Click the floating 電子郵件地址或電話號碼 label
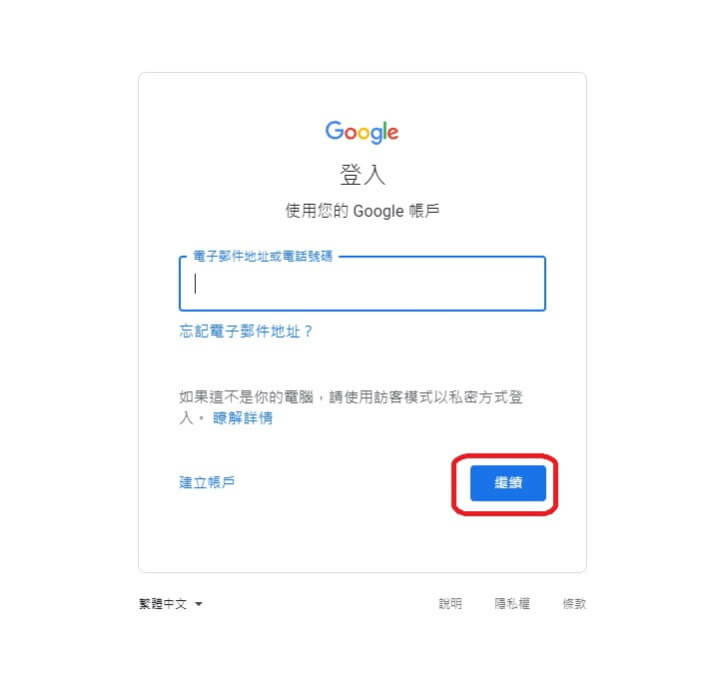 point(263,256)
